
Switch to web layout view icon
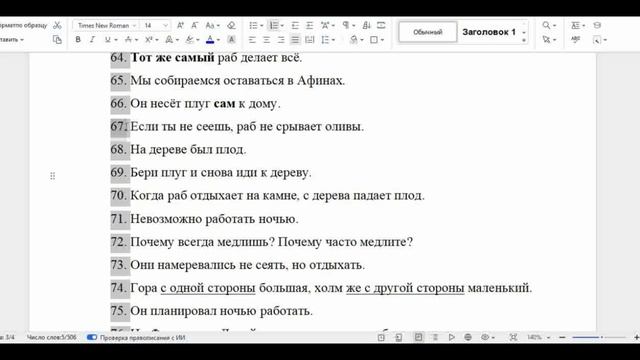[468, 337]
